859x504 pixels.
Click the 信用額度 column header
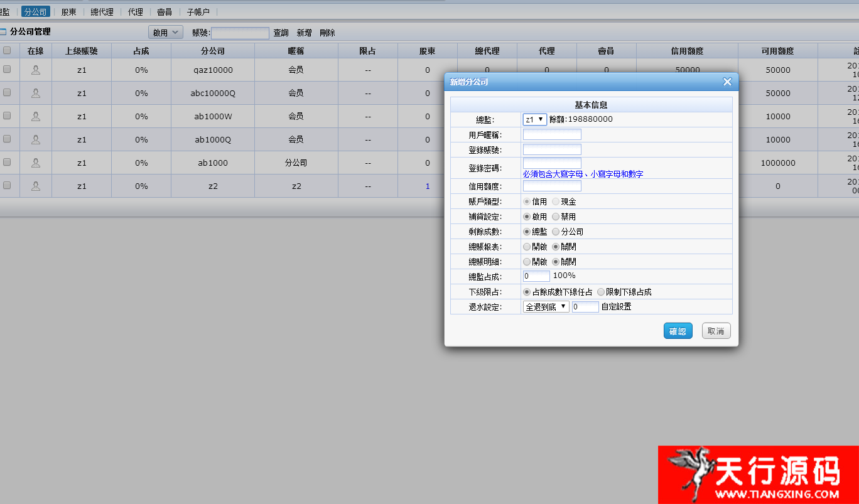pos(687,51)
